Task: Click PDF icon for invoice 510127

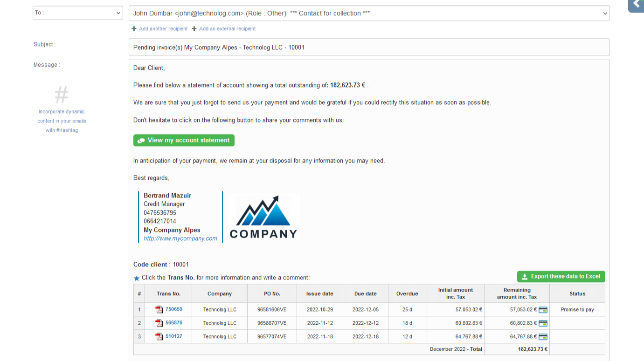Action: point(159,337)
